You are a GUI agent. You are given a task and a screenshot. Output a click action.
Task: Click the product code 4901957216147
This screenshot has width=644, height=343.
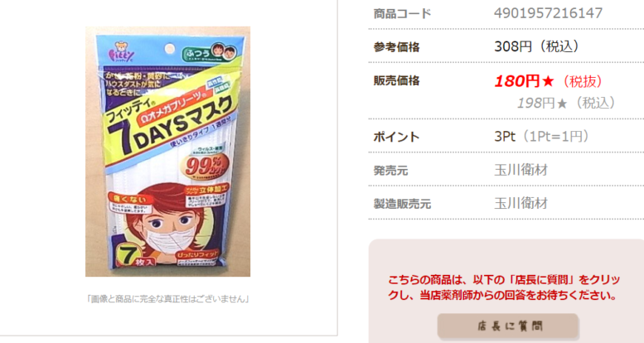[548, 13]
